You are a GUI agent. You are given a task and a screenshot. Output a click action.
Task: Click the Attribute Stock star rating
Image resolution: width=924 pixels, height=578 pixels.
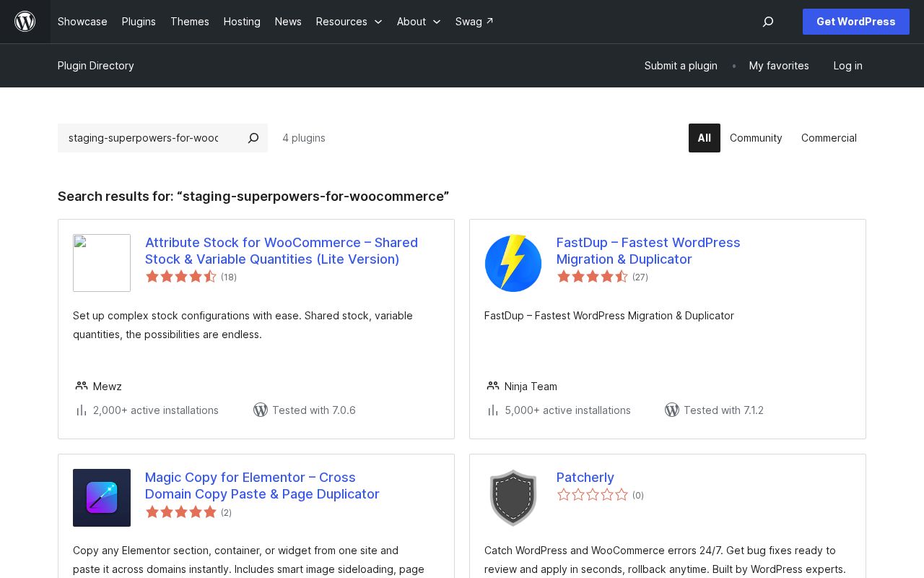(x=181, y=277)
